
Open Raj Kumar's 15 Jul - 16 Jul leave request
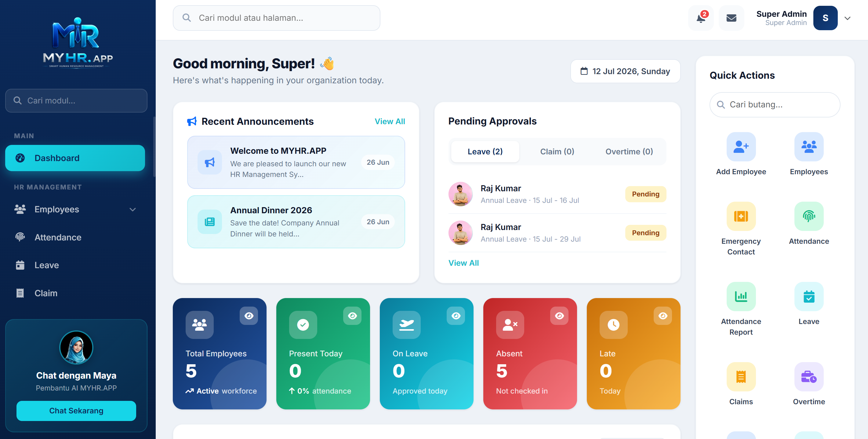557,194
